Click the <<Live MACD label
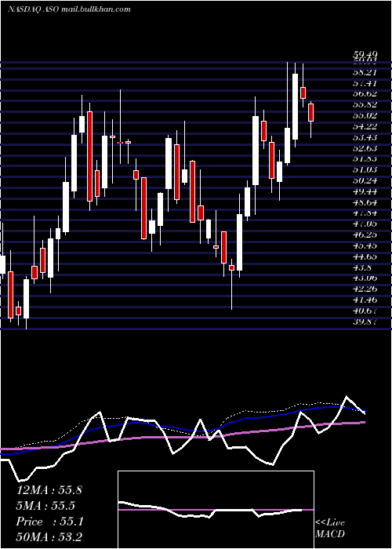Image resolution: width=392 pixels, height=549 pixels. tap(330, 528)
